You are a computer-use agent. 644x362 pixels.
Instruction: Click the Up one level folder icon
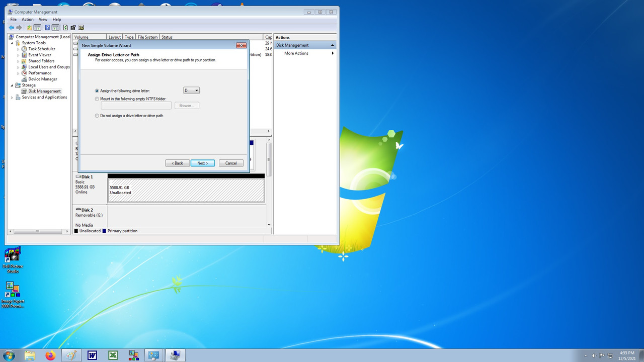click(30, 28)
